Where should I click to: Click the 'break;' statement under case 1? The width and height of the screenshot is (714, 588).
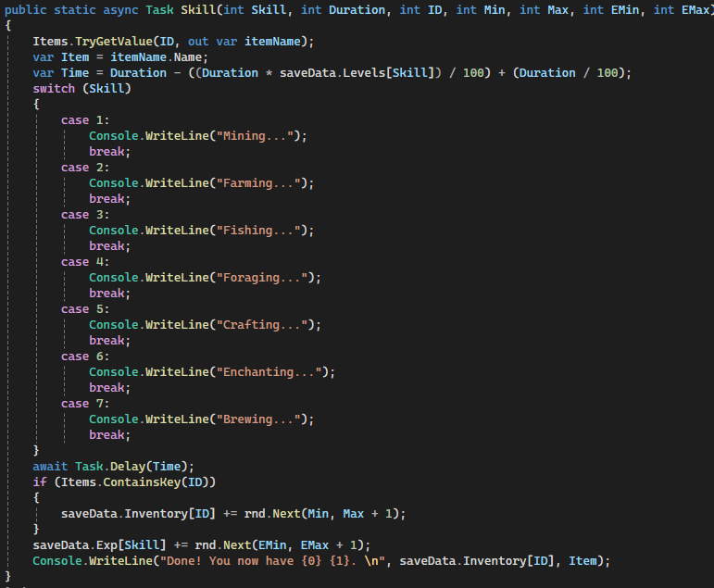tap(110, 152)
